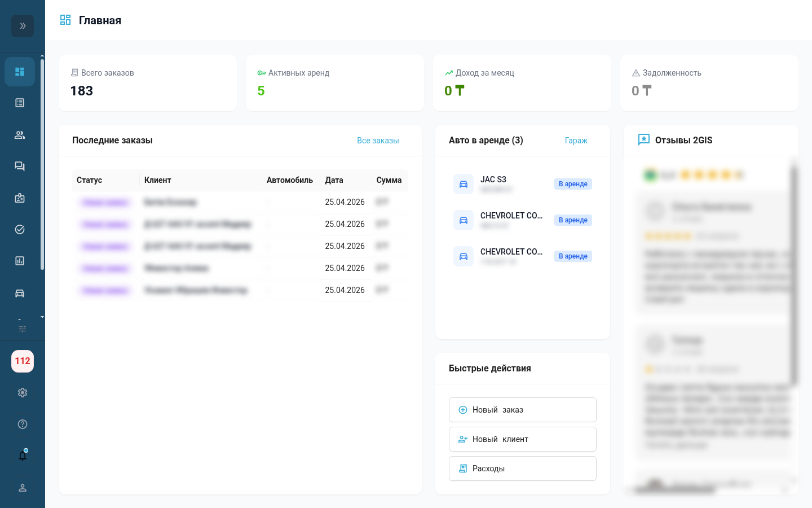The width and height of the screenshot is (812, 508).
Task: Click the 'Активных аренд' value 5
Action: 261,91
